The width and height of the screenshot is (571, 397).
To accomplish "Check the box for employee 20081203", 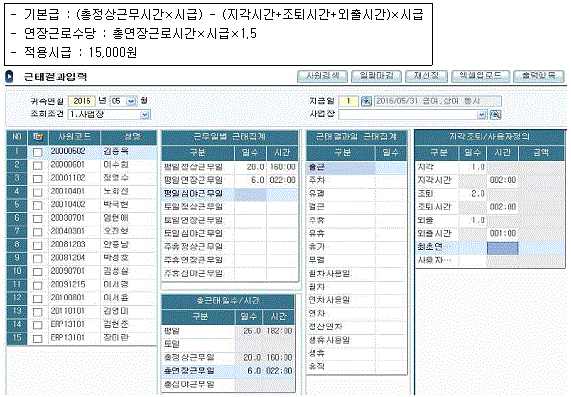I will pos(37,245).
